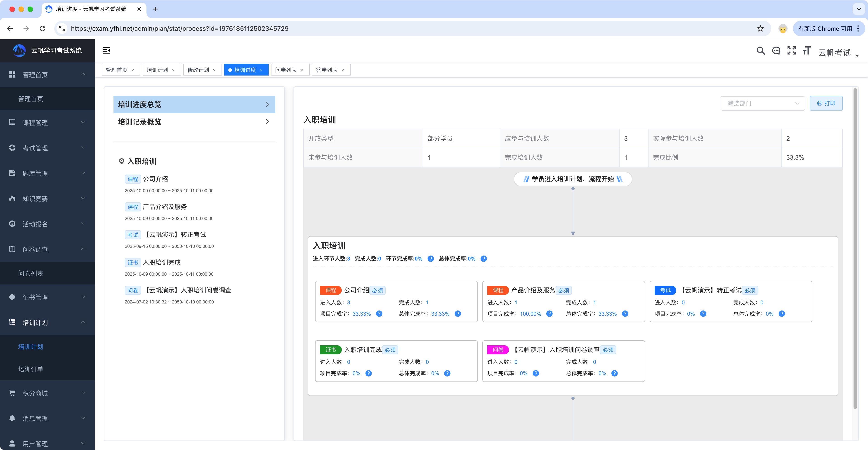Click help icon next to 环节完成率
This screenshot has height=450, width=868.
(x=430, y=258)
